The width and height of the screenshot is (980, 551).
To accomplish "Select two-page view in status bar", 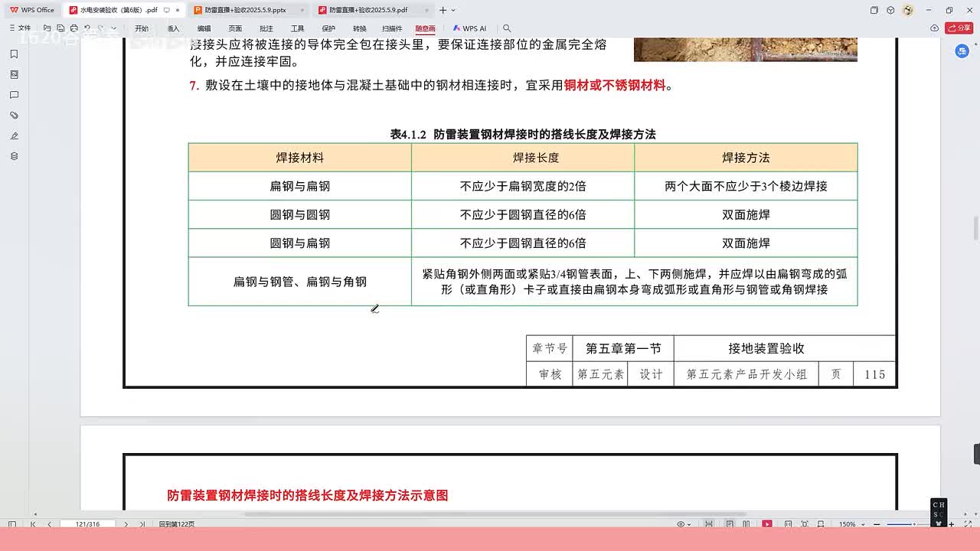I will click(x=746, y=524).
